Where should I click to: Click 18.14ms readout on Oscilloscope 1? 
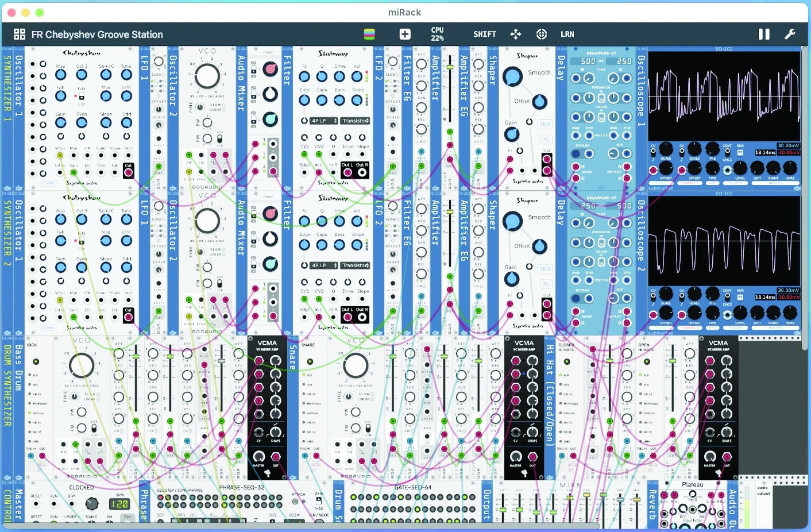point(766,153)
